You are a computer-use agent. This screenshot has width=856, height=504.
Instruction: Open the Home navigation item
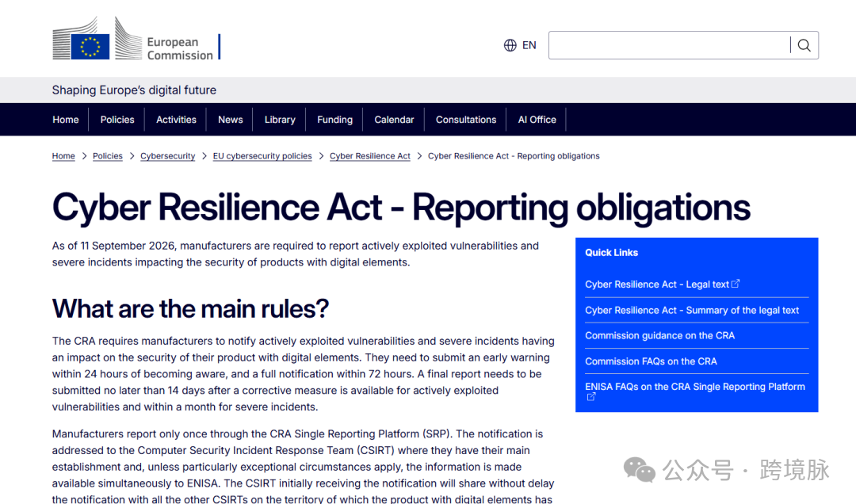66,120
